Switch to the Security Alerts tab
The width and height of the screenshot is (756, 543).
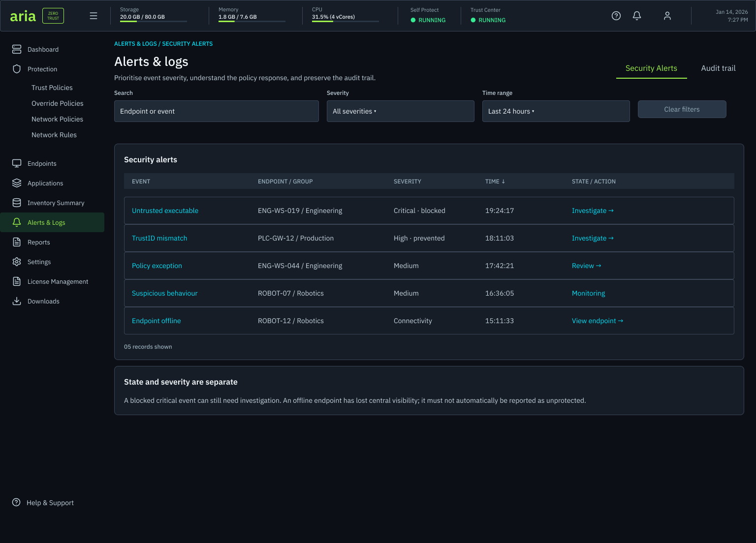[651, 68]
